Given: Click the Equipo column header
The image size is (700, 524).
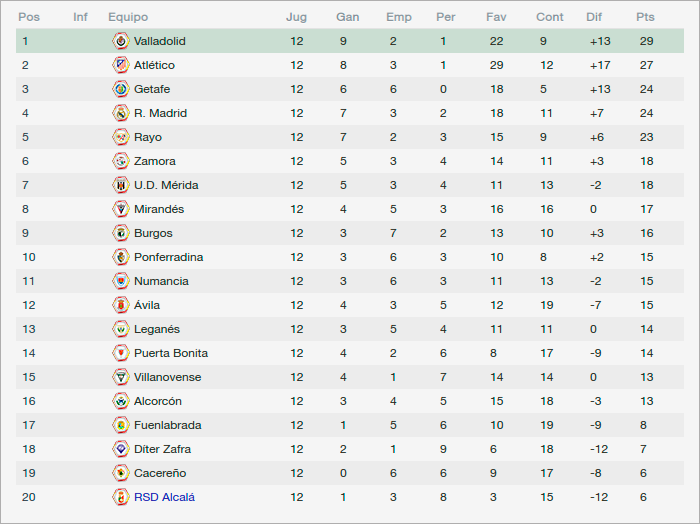Looking at the screenshot, I should [x=128, y=17].
